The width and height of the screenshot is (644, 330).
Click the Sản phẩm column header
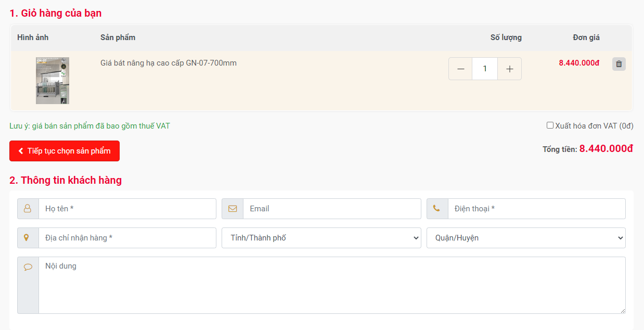click(118, 37)
